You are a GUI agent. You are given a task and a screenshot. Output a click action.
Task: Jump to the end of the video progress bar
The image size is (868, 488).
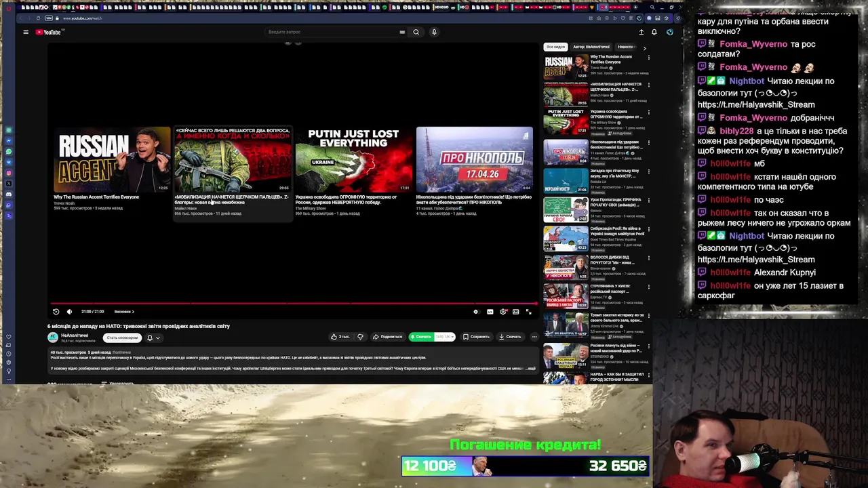536,304
